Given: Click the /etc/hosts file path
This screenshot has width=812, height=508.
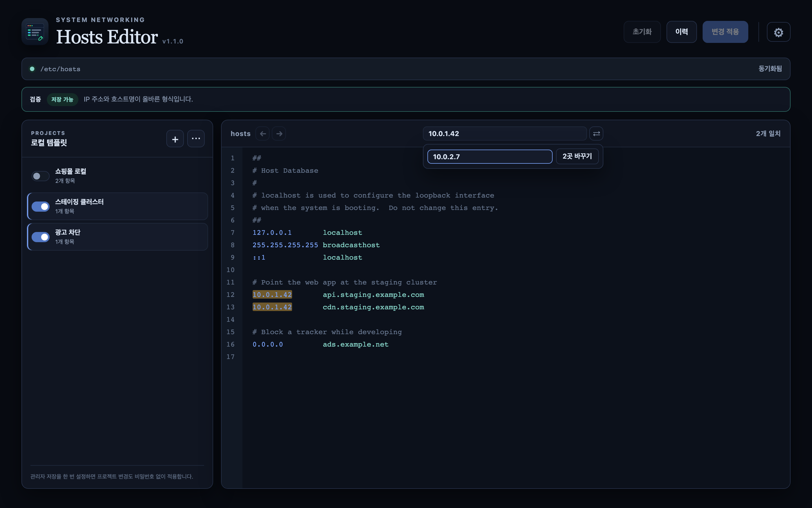Looking at the screenshot, I should [x=60, y=69].
